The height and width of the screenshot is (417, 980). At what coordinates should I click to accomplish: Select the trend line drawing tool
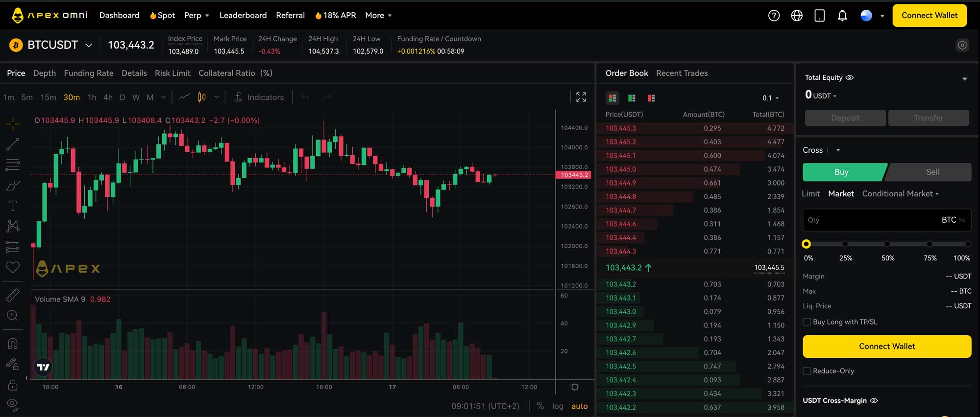[x=13, y=144]
